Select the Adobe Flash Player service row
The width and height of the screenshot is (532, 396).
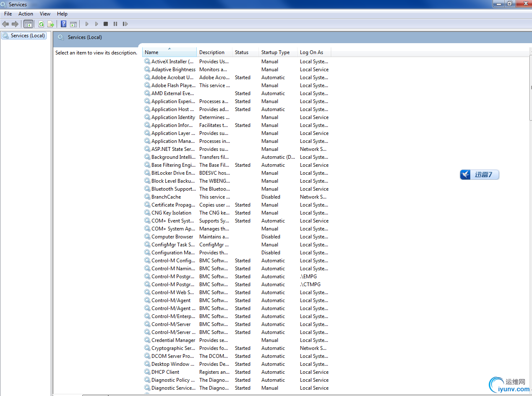point(237,85)
